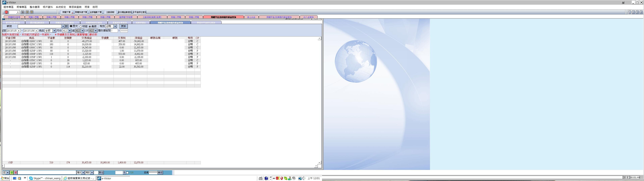Image resolution: width=644 pixels, height=181 pixels.
Task: Open the Windows 開始 start button
Action: point(5,178)
